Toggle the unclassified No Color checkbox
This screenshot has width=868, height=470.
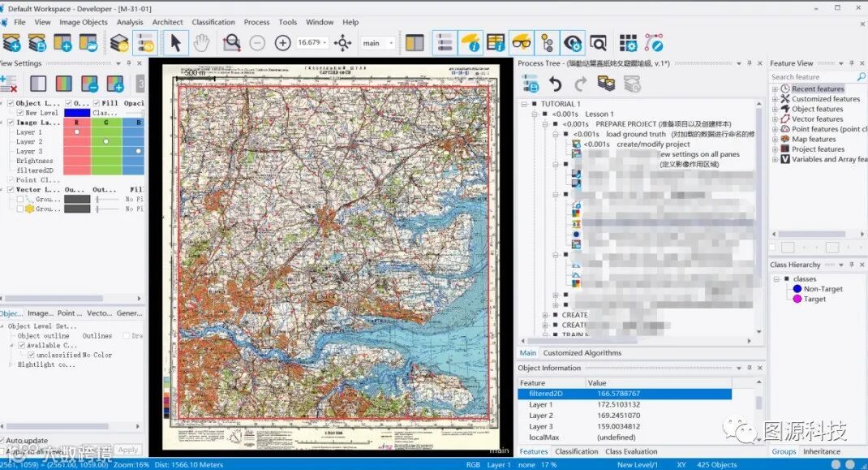pos(31,355)
